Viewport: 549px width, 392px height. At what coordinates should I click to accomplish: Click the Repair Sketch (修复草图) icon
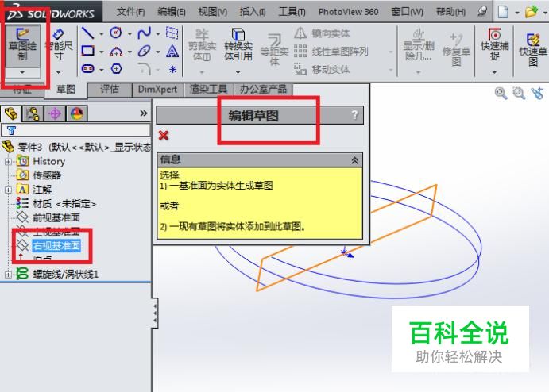tap(456, 39)
